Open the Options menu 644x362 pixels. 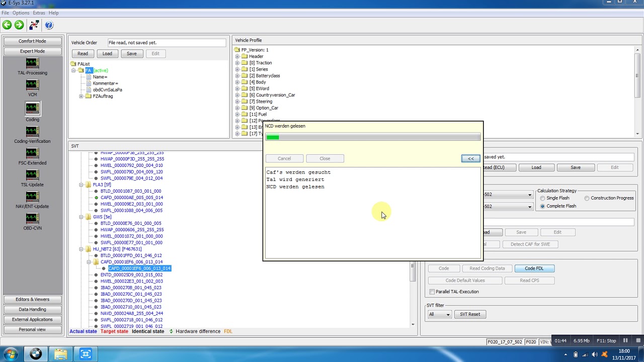coord(21,13)
